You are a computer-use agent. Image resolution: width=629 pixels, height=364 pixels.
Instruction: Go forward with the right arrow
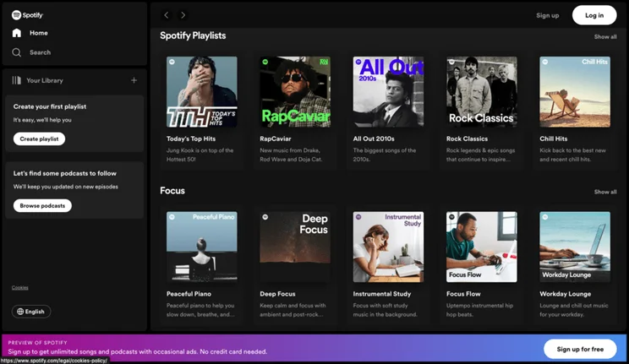[183, 15]
